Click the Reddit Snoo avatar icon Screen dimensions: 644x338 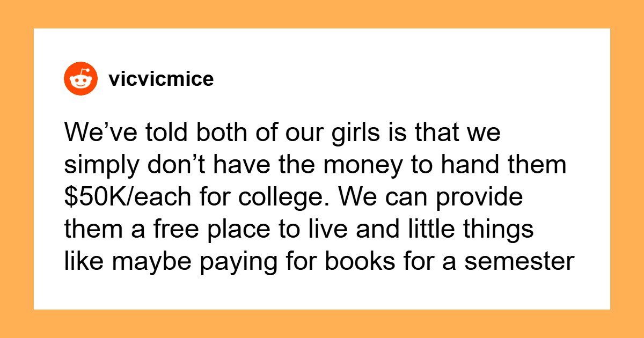[x=80, y=79]
